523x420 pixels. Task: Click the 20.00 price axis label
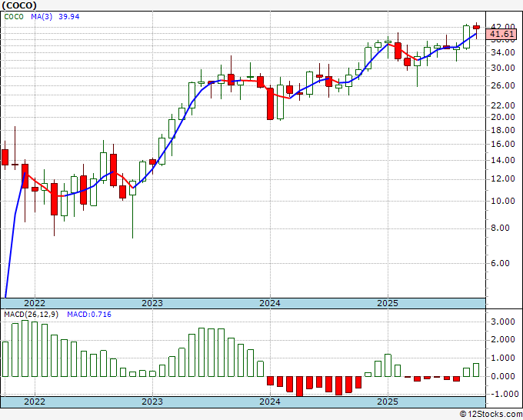(x=503, y=117)
